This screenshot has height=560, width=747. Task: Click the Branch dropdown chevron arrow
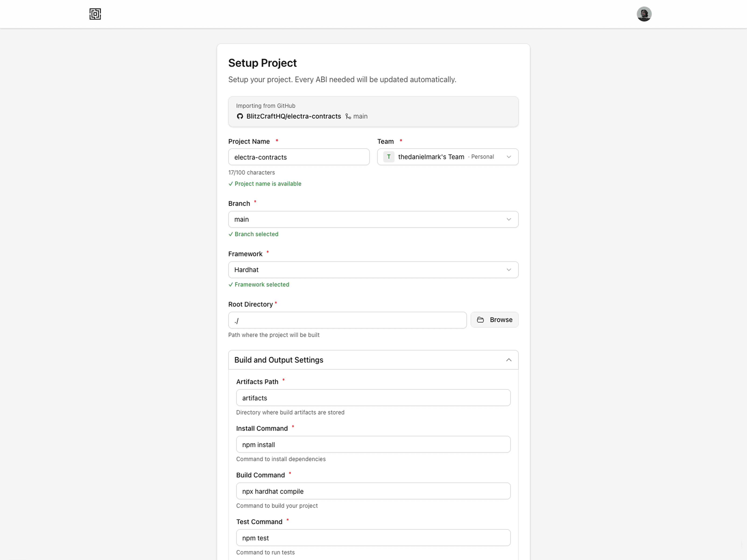pyautogui.click(x=509, y=219)
